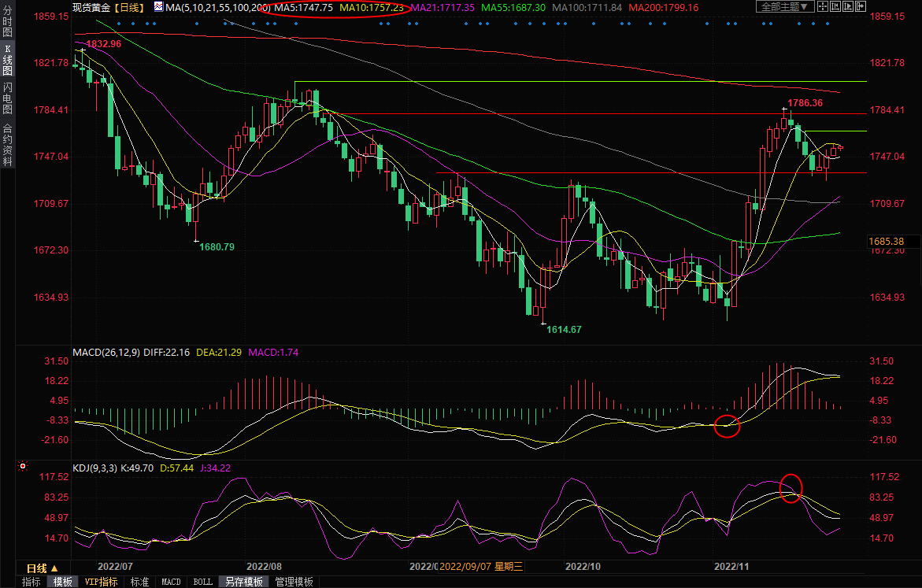Click the 另存模板 save template button
The height and width of the screenshot is (588, 922).
tap(244, 582)
